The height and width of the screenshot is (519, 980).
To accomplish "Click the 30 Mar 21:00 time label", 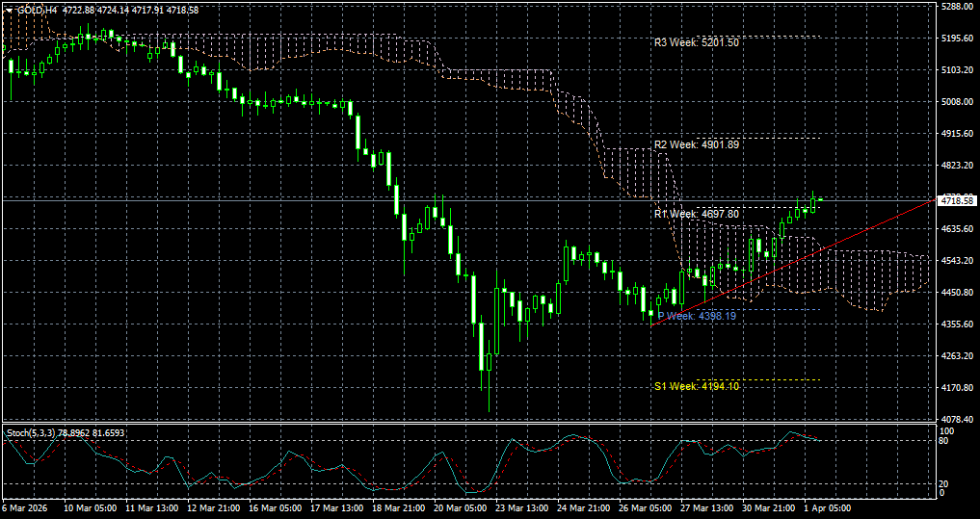I will [x=771, y=509].
